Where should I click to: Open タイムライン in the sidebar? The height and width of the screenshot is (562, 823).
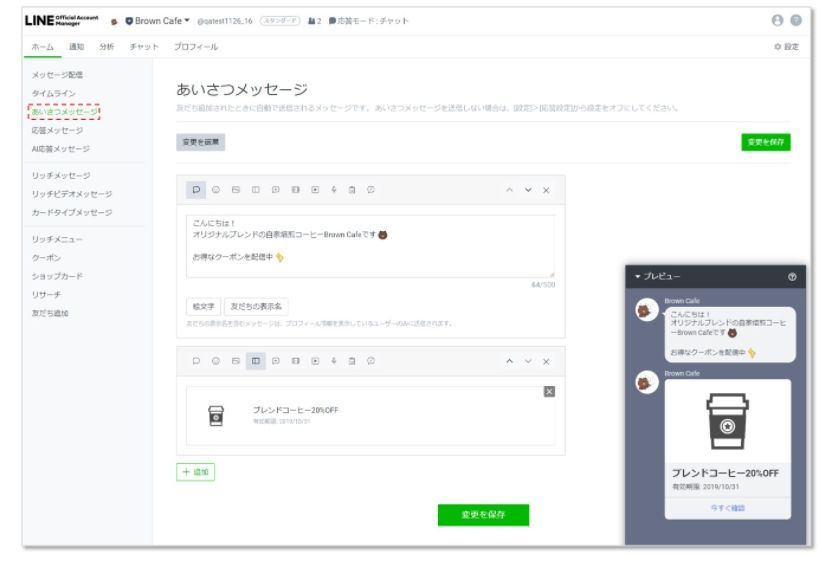click(x=54, y=93)
